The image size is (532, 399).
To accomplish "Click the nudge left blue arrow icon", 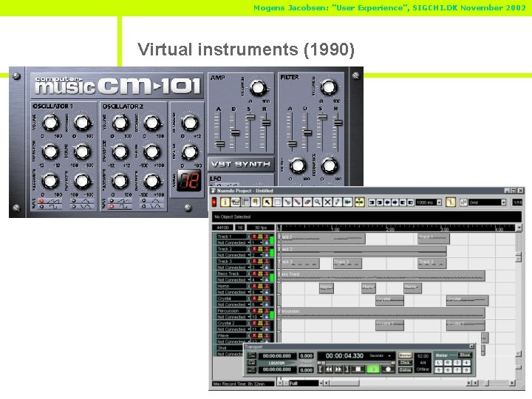I will tap(387, 202).
